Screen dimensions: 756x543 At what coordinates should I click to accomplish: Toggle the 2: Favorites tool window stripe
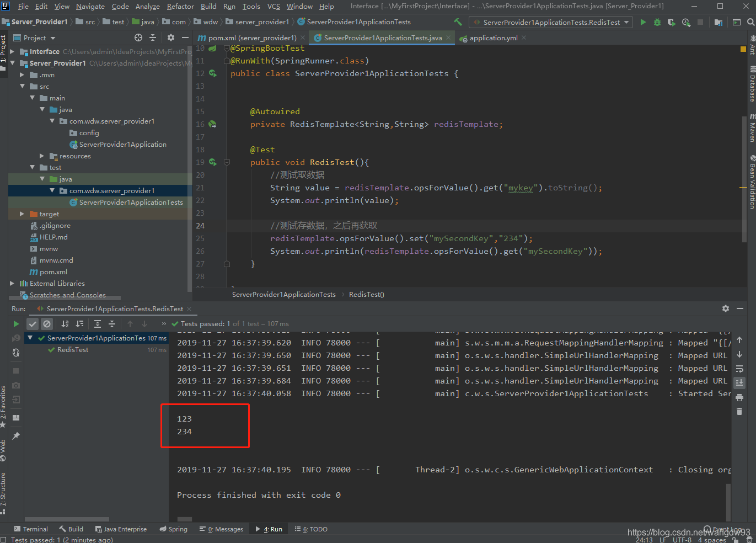click(x=3, y=407)
